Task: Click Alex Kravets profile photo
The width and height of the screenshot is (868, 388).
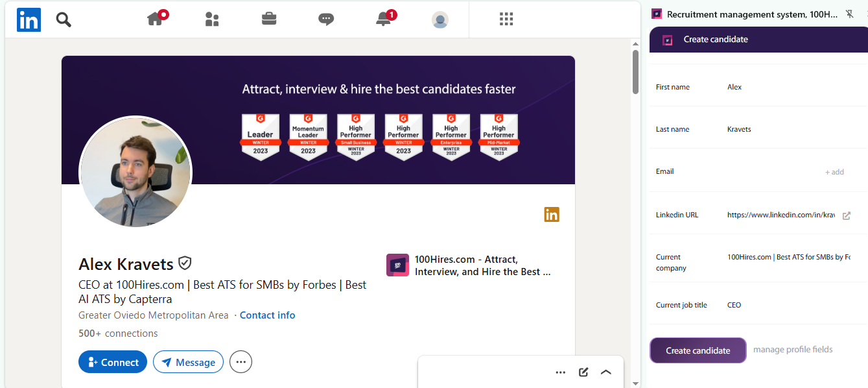Action: [x=135, y=172]
